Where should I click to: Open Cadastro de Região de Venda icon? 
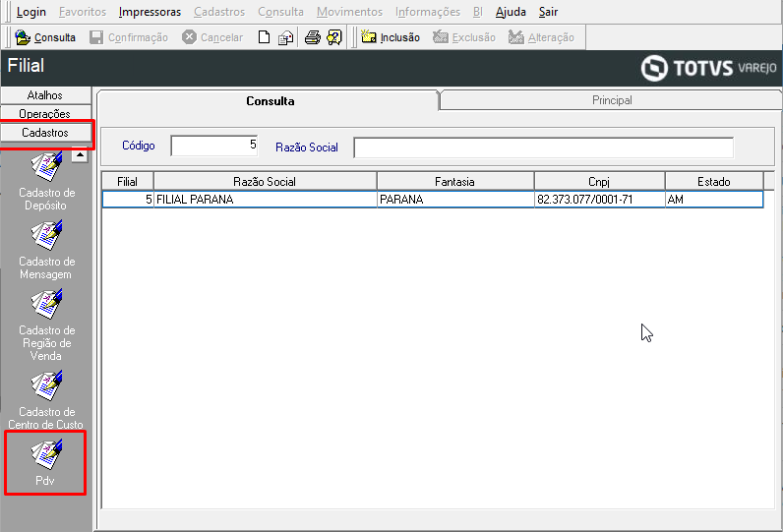46,305
